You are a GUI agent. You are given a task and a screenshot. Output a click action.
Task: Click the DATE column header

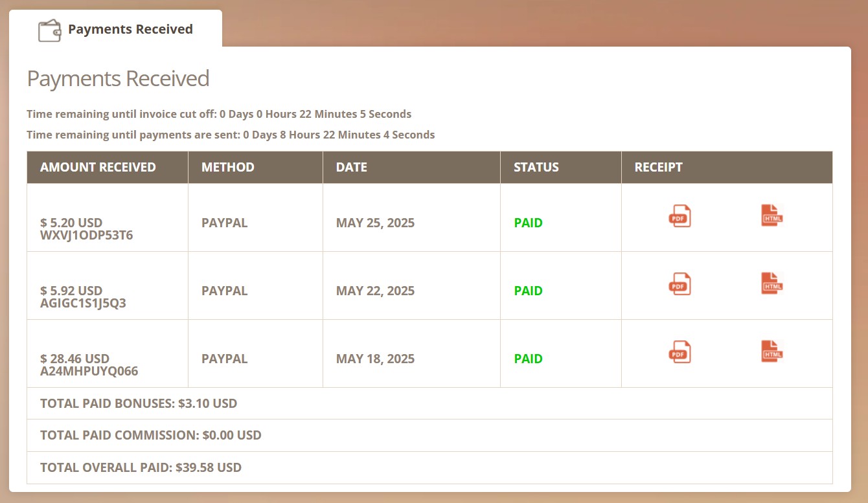tap(350, 167)
